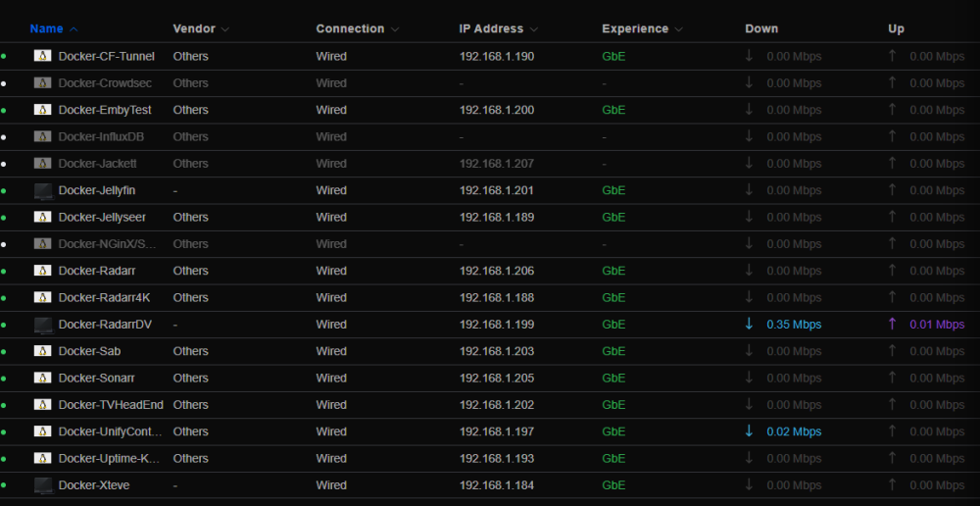Click the Linux icon for Docker-UnifyCont…
Image resolution: width=980 pixels, height=506 pixels.
42,431
